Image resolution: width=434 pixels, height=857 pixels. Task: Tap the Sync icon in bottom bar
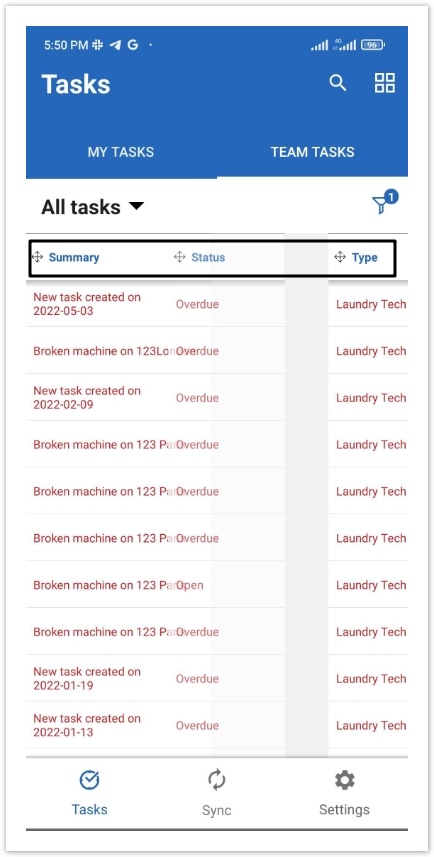tap(216, 780)
